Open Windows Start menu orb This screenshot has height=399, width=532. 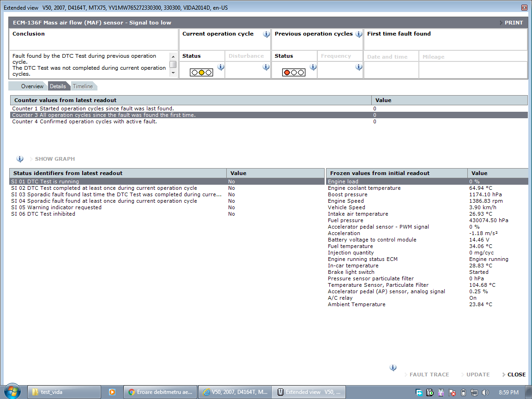pyautogui.click(x=12, y=392)
